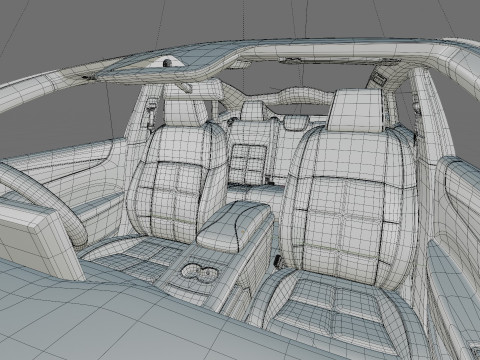Viewport: 480px width, 360px height.
Task: Pick the near front seat headrest
Action: click(x=356, y=110)
